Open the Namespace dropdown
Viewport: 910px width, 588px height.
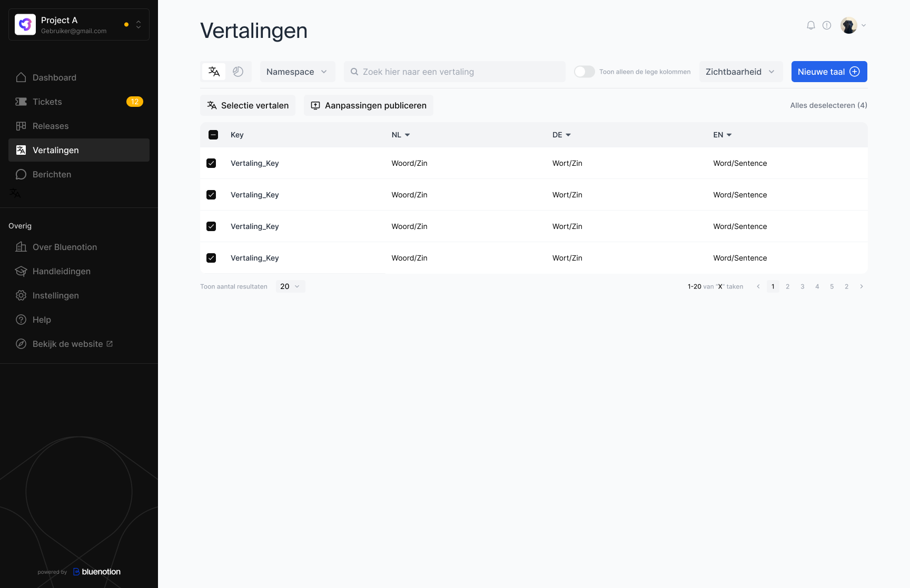click(297, 72)
